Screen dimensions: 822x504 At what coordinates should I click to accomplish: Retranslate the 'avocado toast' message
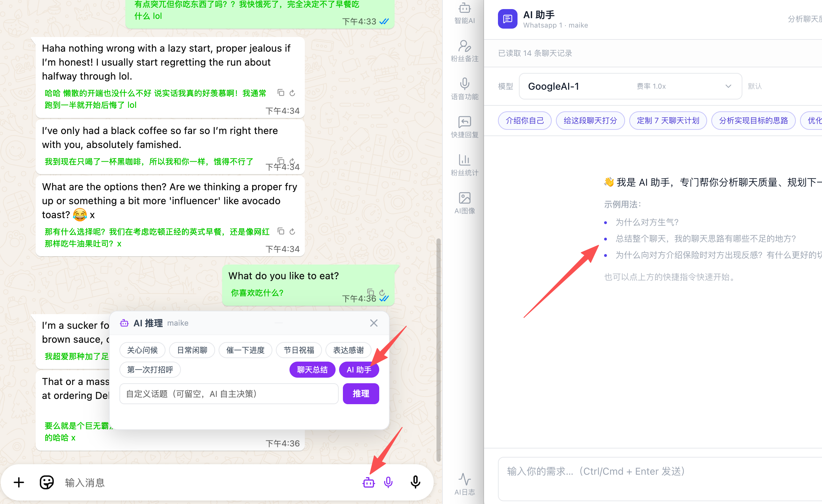[x=293, y=231]
